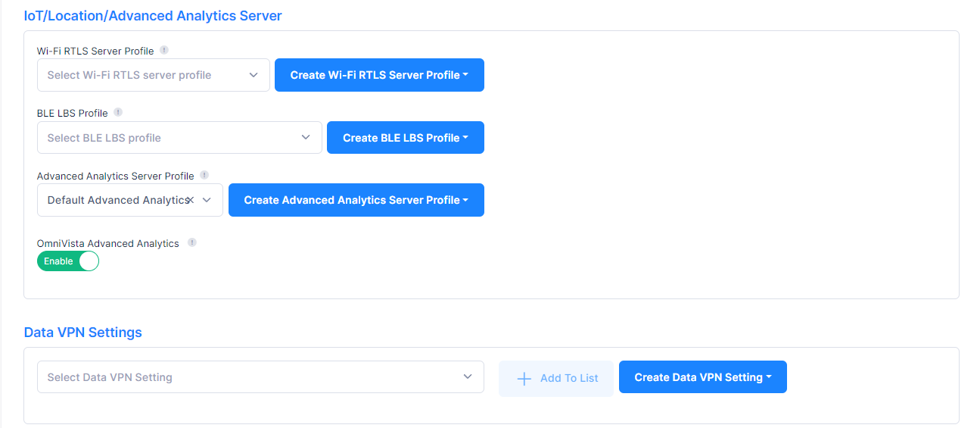Click the Select Data VPN Setting placeholder text
Image resolution: width=980 pixels, height=428 pixels.
[x=110, y=377]
